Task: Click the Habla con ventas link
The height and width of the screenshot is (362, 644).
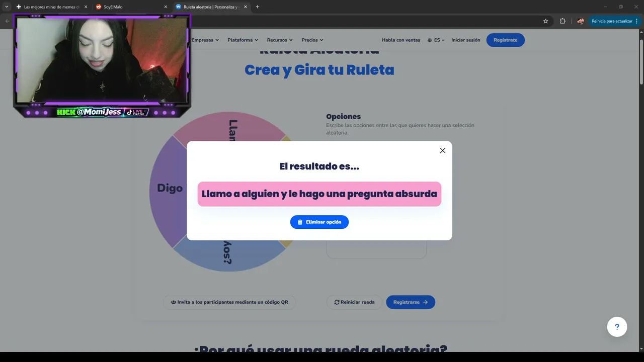Action: pos(401,40)
